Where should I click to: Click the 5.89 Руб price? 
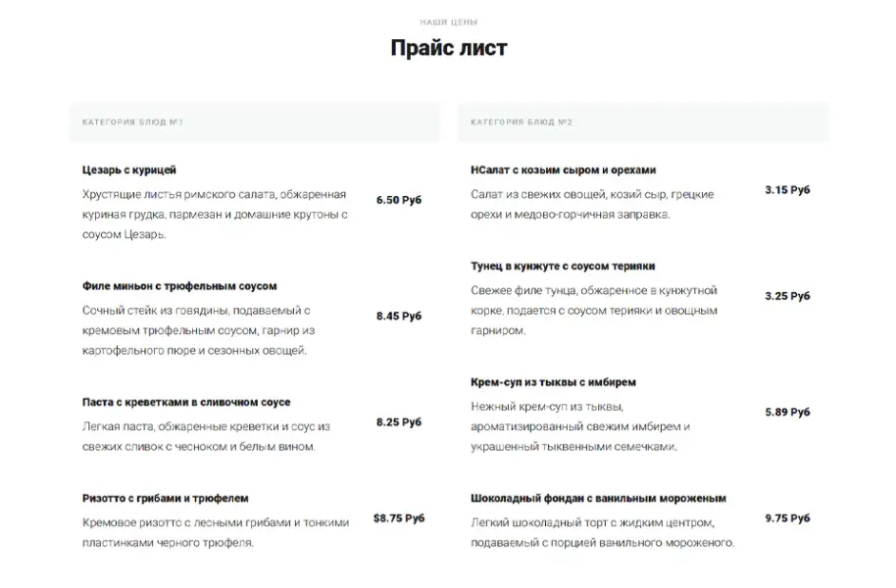[787, 413]
